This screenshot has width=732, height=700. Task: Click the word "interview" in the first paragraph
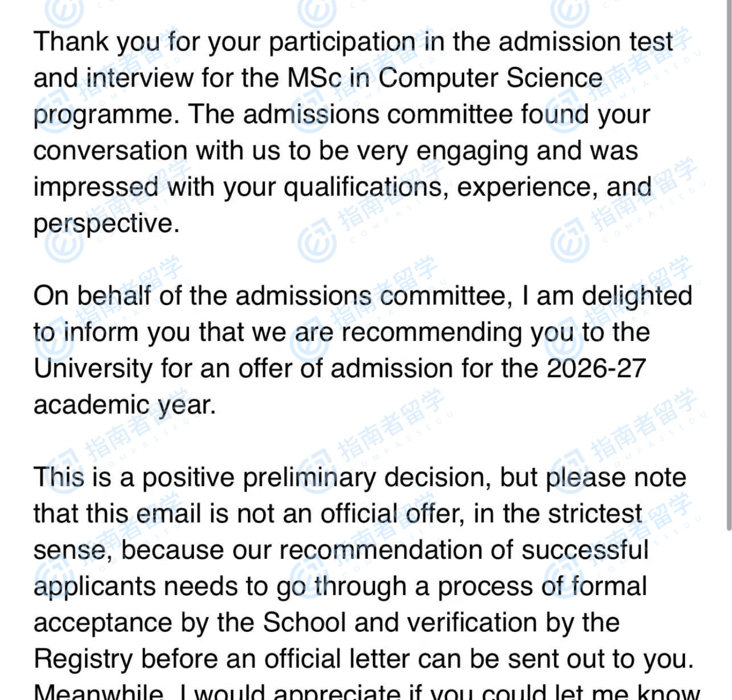140,78
